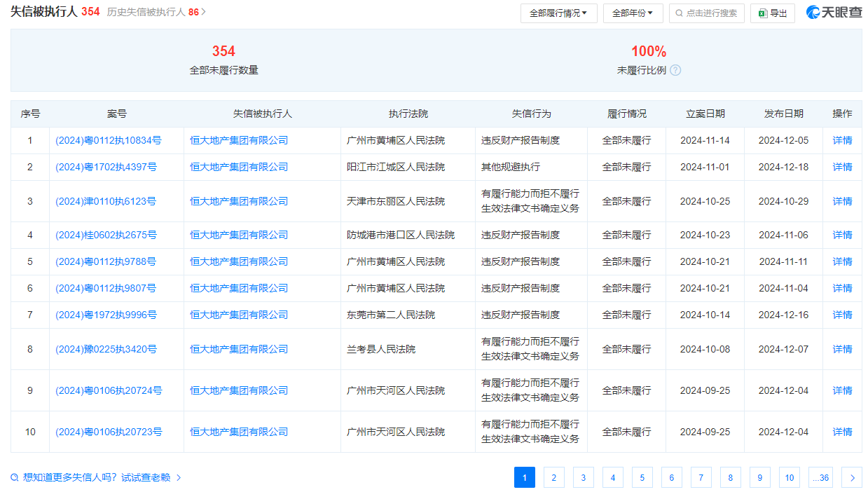Jump to last page ...36
Screen dimensions: 868x492
point(820,478)
